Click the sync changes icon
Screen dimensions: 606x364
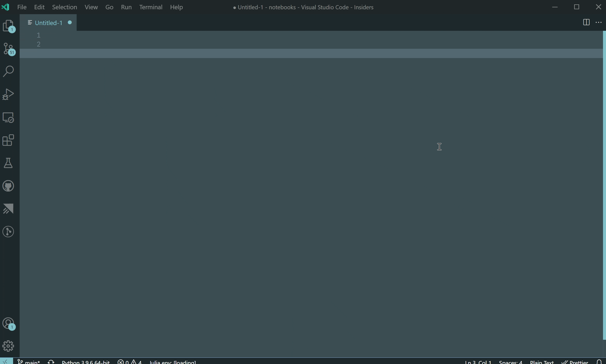(51, 362)
